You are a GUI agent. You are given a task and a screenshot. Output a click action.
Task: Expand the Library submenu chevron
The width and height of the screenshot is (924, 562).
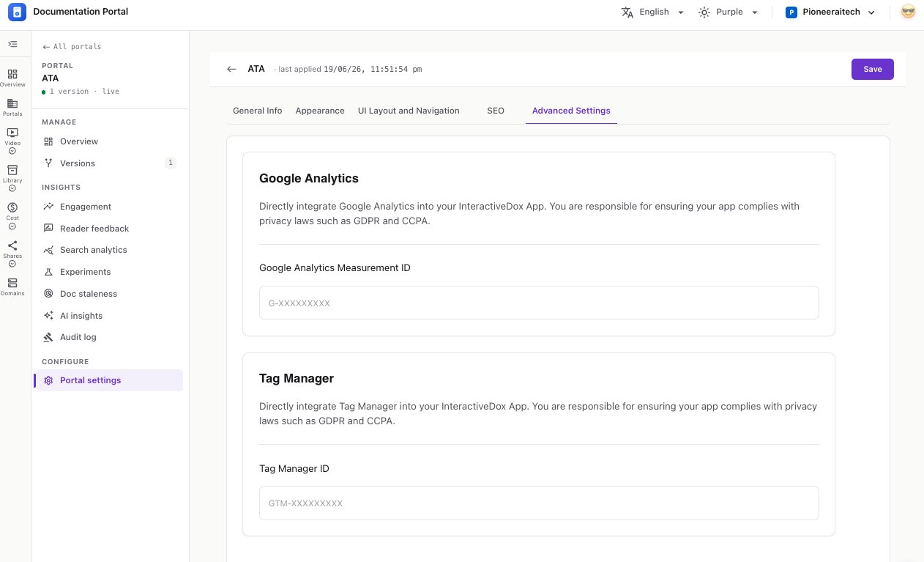[x=12, y=188]
